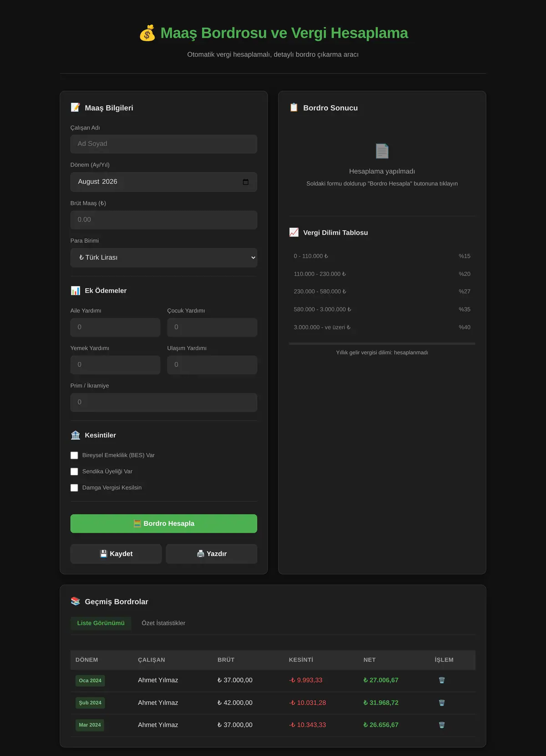Image resolution: width=546 pixels, height=756 pixels.
Task: Click into the Çocuk Yardımı field
Action: click(212, 328)
